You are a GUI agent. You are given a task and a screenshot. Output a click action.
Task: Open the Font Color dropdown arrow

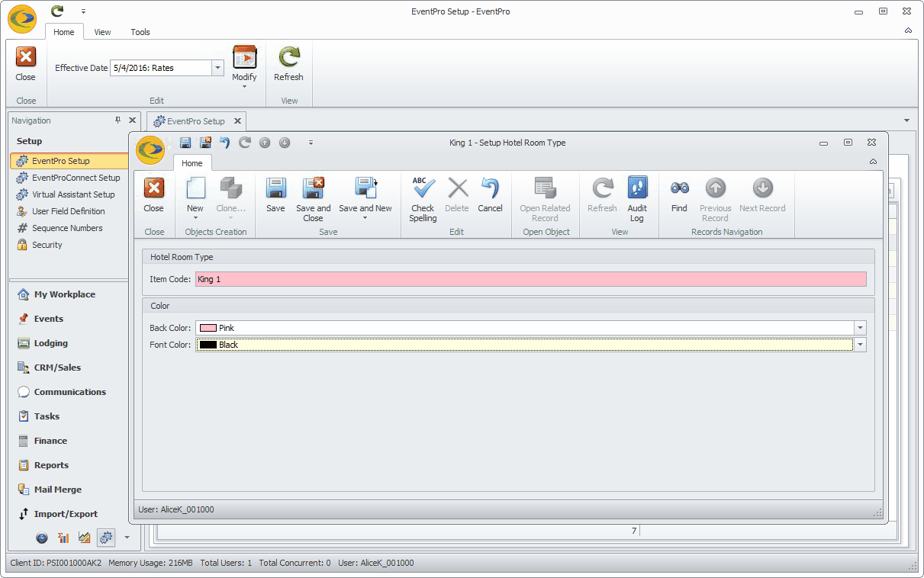pos(861,345)
